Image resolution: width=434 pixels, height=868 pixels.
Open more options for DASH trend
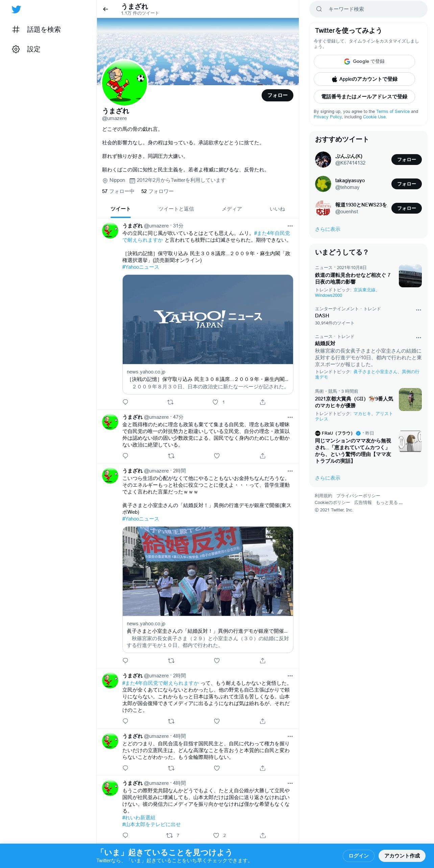point(418,310)
